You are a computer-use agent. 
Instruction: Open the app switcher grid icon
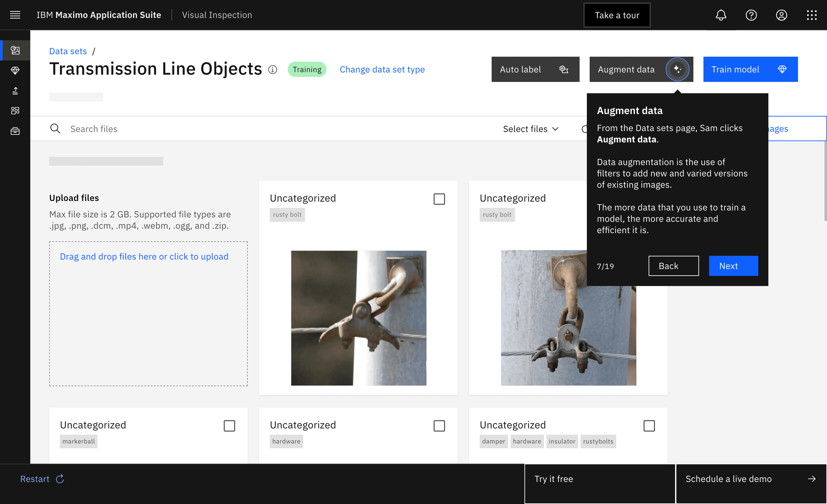click(x=811, y=15)
